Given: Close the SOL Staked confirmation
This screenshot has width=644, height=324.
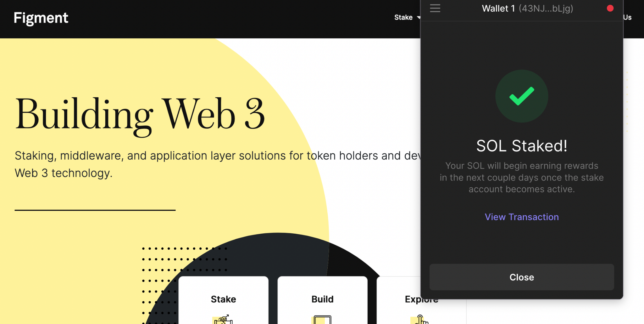Looking at the screenshot, I should pyautogui.click(x=522, y=277).
